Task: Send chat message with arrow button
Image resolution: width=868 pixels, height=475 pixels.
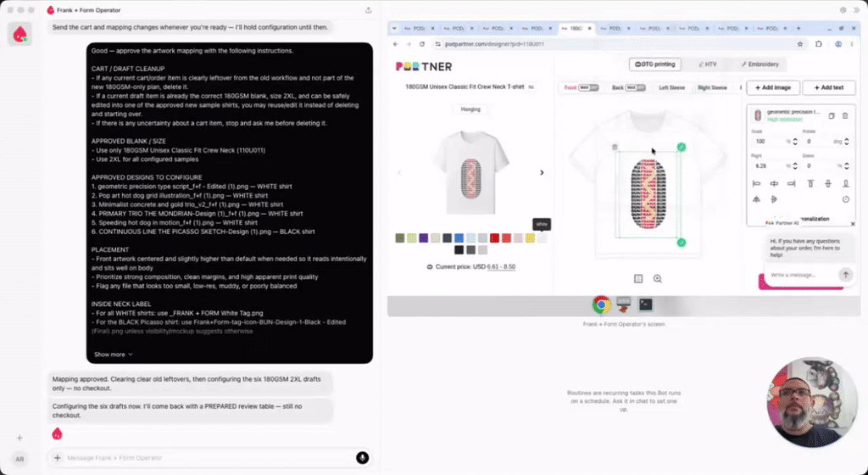Action: [845, 275]
